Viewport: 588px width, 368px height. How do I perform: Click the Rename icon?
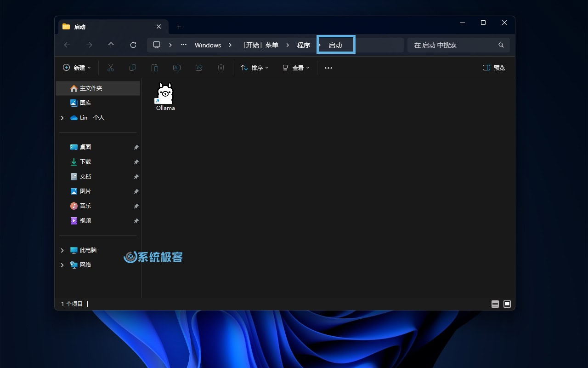[177, 68]
